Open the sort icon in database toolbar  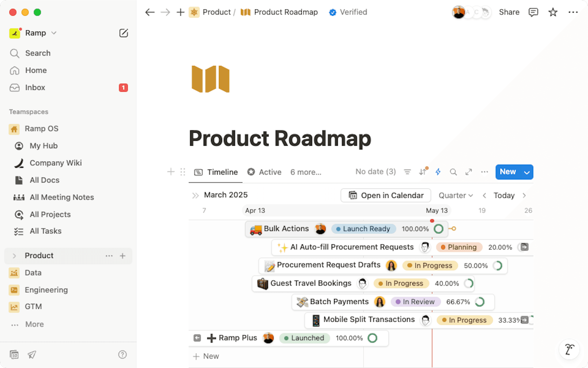coord(423,172)
